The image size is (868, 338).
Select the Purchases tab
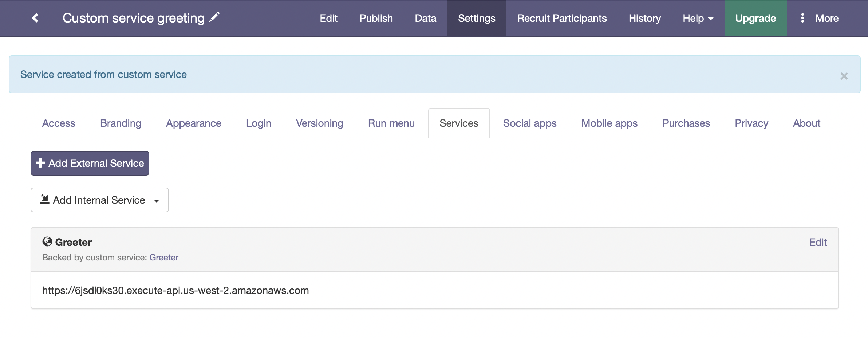(686, 123)
